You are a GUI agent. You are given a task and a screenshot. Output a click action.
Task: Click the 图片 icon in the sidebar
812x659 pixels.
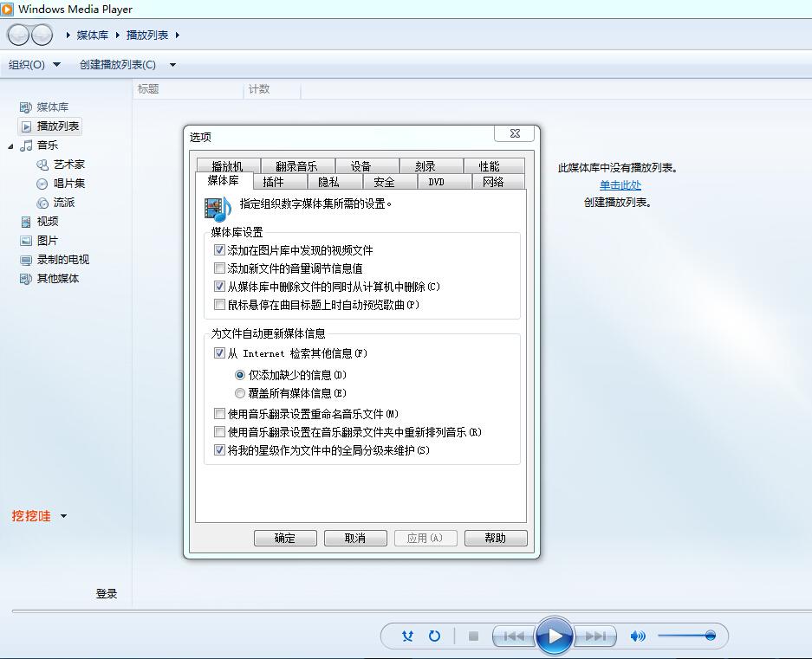click(x=26, y=241)
